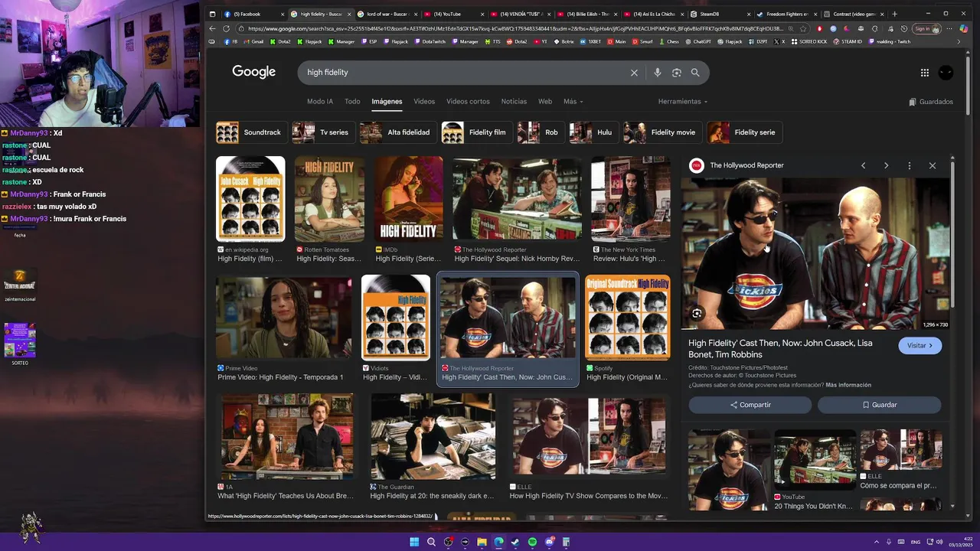980x551 pixels.
Task: Click the Guardar save button
Action: coord(880,405)
